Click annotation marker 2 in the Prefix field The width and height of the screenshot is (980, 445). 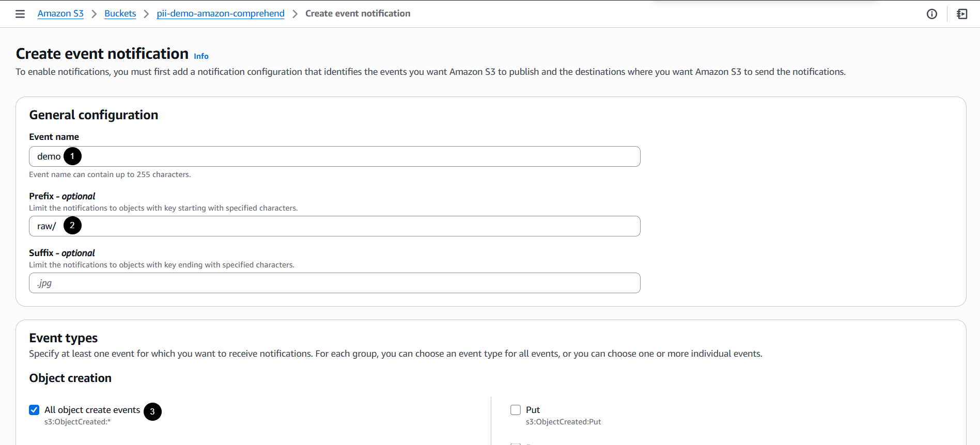click(72, 225)
